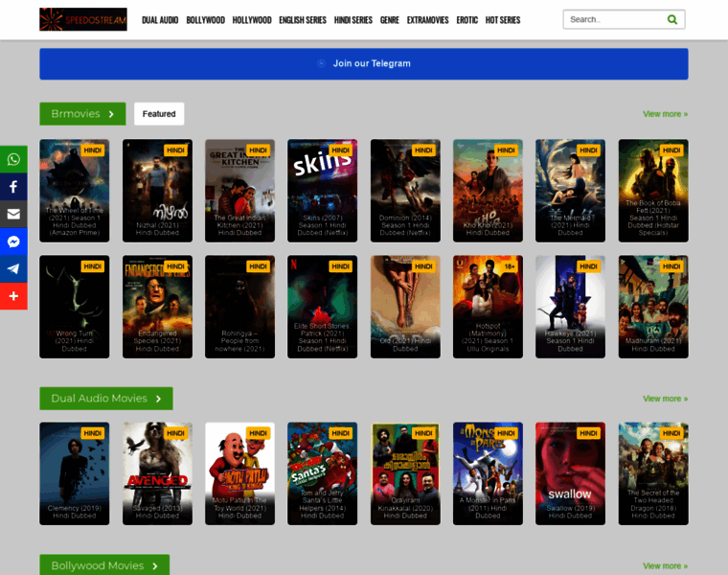Open The Book of Boba Fett poster
This screenshot has width=728, height=575.
pos(653,191)
